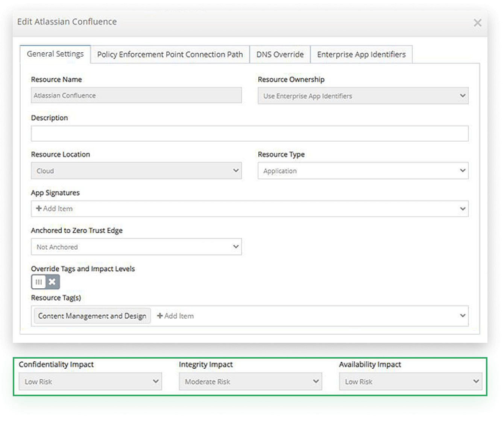This screenshot has width=504, height=421.
Task: Click the Content Management and Design tag
Action: [92, 316]
